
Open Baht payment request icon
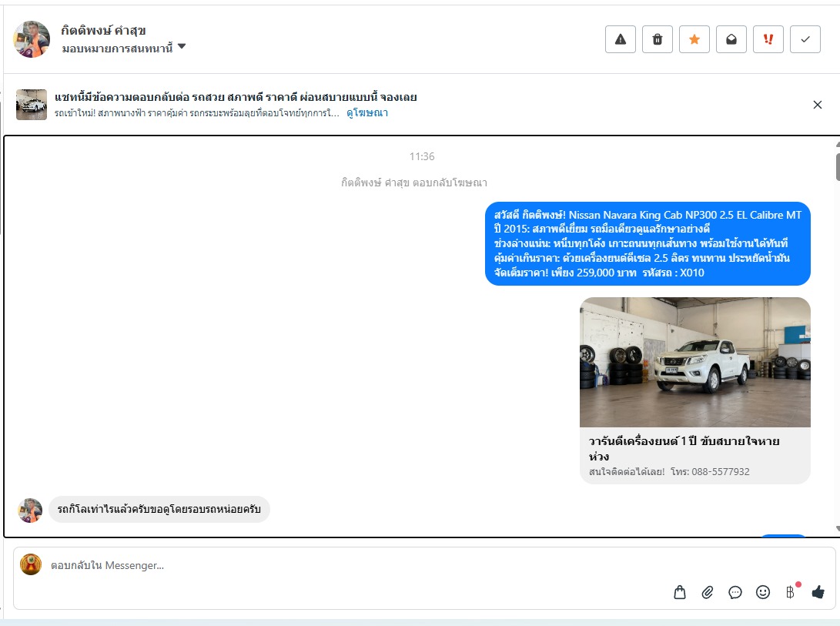(791, 591)
